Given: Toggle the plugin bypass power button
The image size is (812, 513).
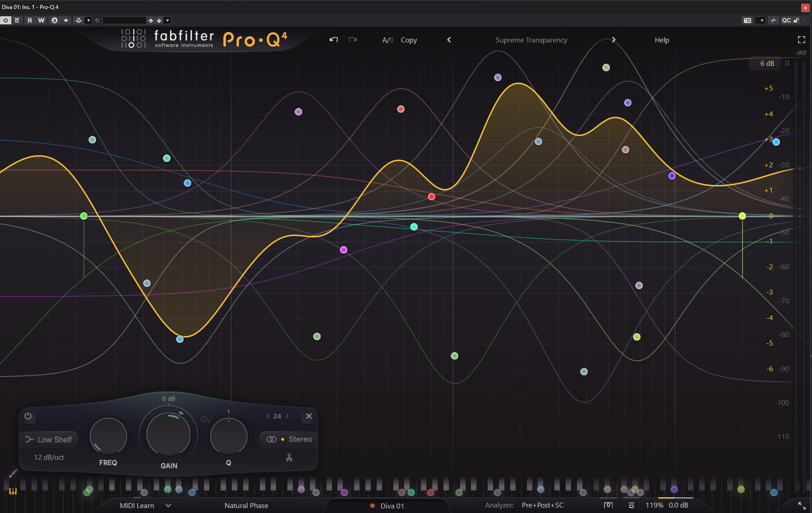Looking at the screenshot, I should click(x=6, y=20).
